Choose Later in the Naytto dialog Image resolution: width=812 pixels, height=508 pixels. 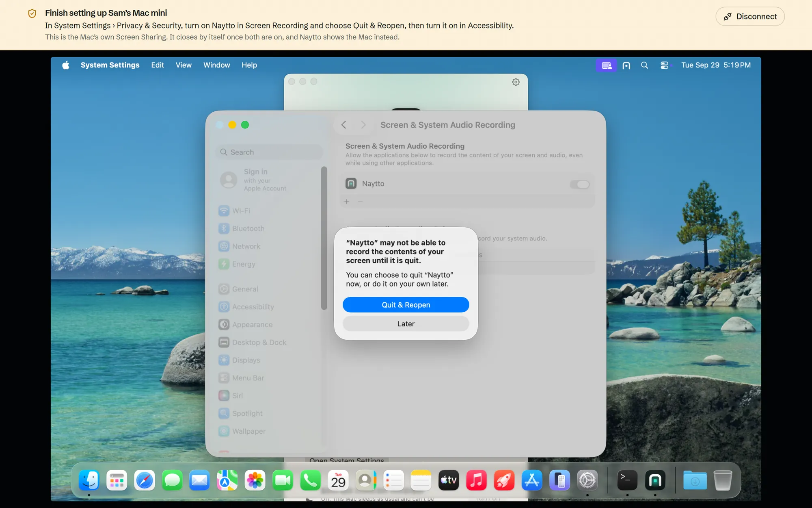[x=406, y=324]
